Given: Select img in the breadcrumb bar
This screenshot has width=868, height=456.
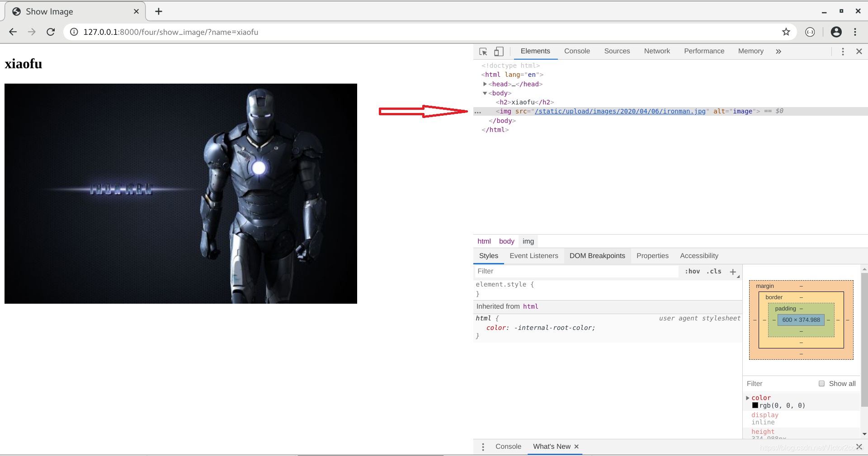Looking at the screenshot, I should point(528,241).
